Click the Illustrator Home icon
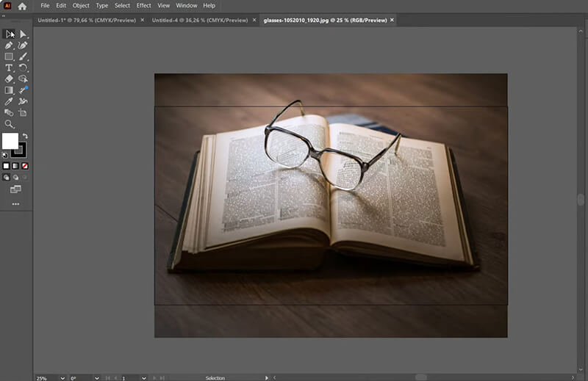588x381 pixels. [x=22, y=6]
